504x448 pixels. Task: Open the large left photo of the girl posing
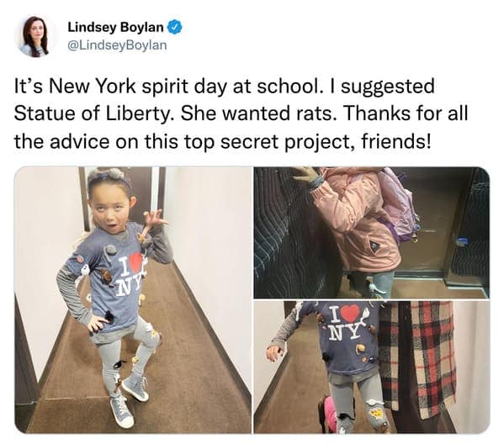[x=133, y=300]
